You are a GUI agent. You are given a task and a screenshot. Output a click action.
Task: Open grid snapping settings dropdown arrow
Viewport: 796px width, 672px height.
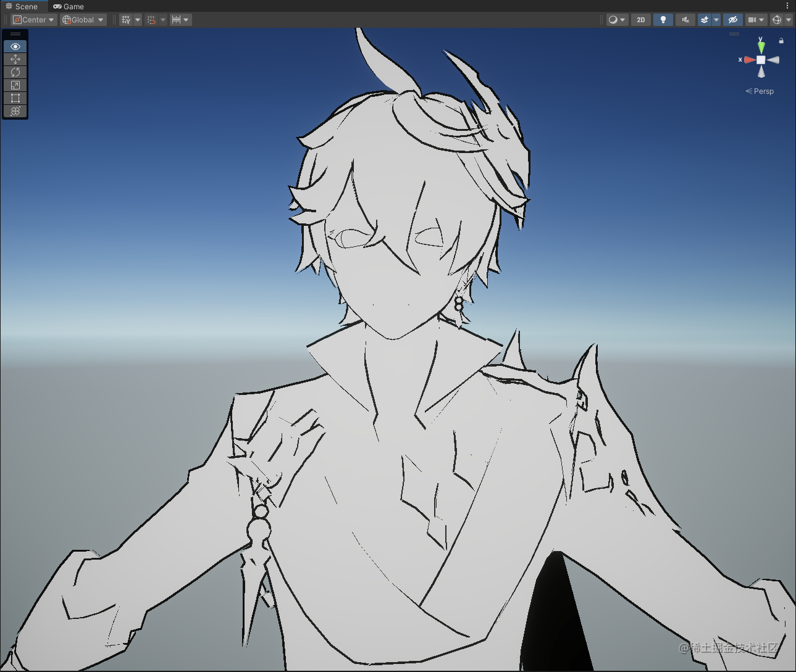pos(163,20)
